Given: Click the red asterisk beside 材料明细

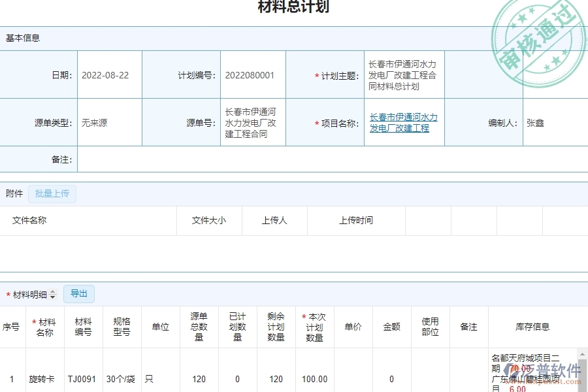Looking at the screenshot, I should tap(7, 293).
